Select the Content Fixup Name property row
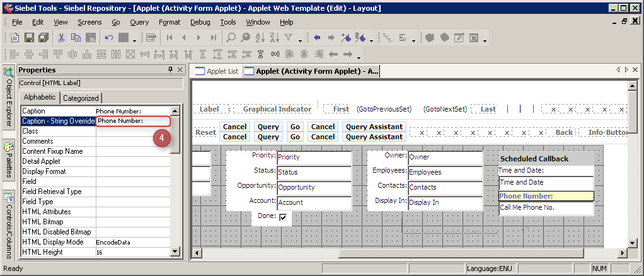 tap(96, 151)
